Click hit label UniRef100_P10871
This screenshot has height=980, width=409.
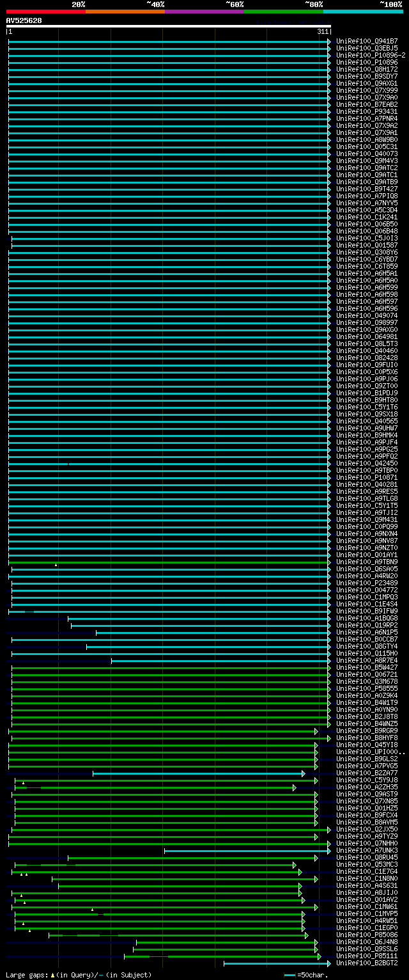click(x=367, y=477)
